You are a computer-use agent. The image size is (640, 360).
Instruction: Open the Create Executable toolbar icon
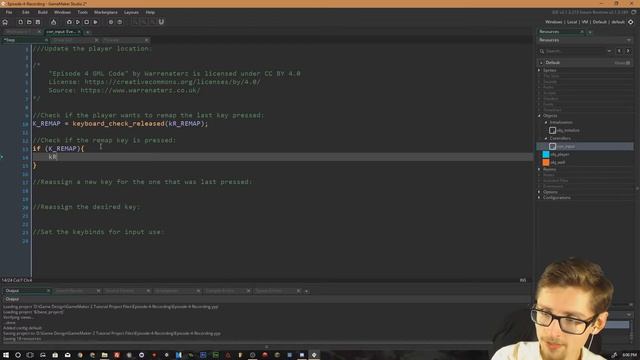(x=53, y=22)
